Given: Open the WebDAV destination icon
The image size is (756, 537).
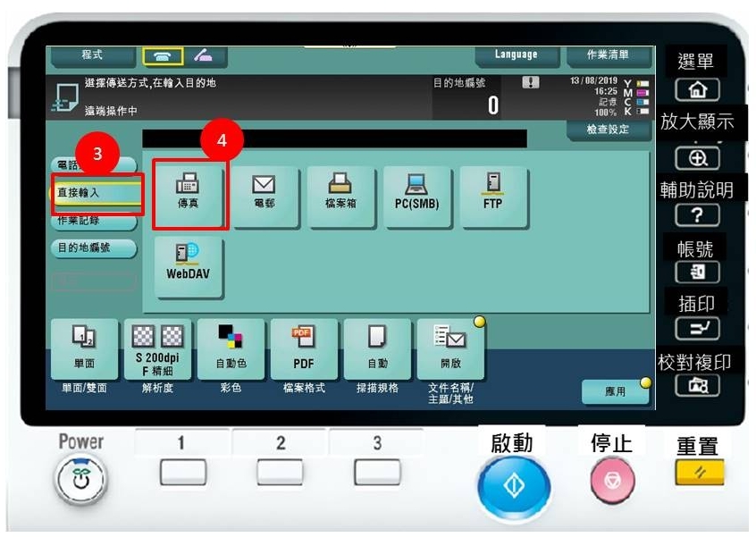Looking at the screenshot, I should point(187,266).
